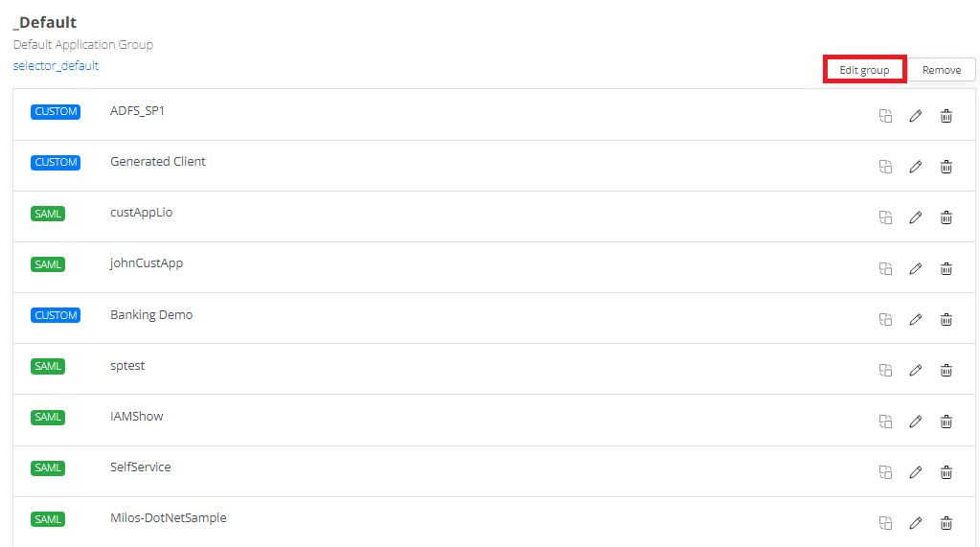Viewport: 980px width, 547px height.
Task: Click the pencil icon for custAppLio
Action: point(915,217)
